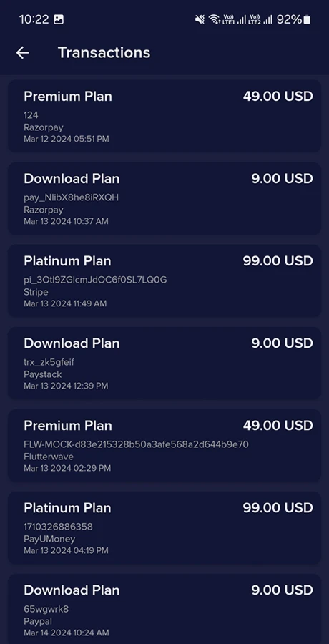The width and height of the screenshot is (329, 644).
Task: Open the Platinum Plan PayUMoney transaction
Action: (x=164, y=528)
